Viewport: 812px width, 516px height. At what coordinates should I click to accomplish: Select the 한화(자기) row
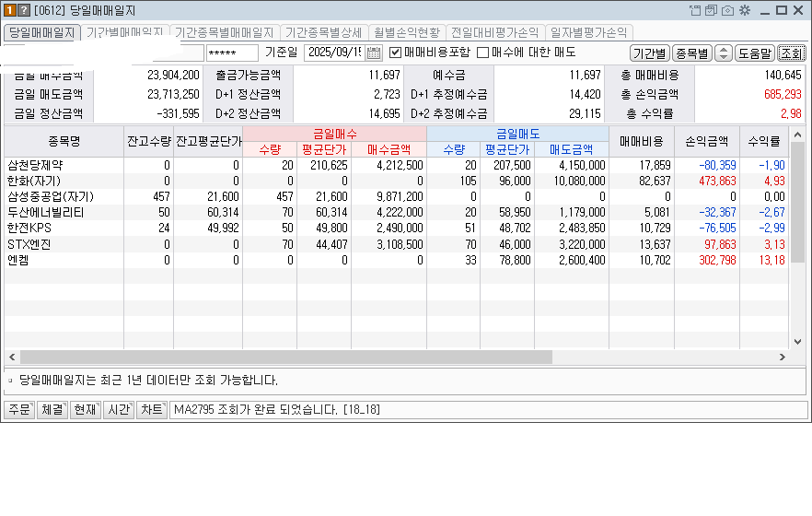pos(397,181)
